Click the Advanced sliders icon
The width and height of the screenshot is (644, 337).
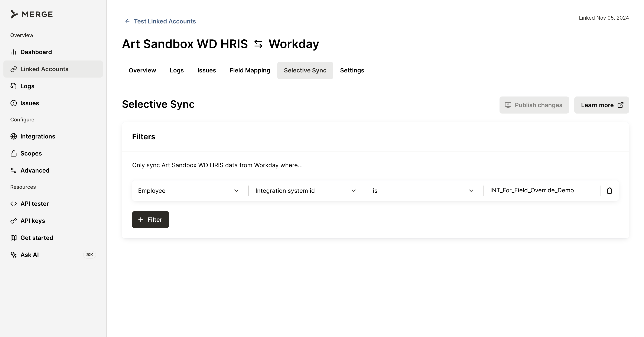(x=13, y=170)
